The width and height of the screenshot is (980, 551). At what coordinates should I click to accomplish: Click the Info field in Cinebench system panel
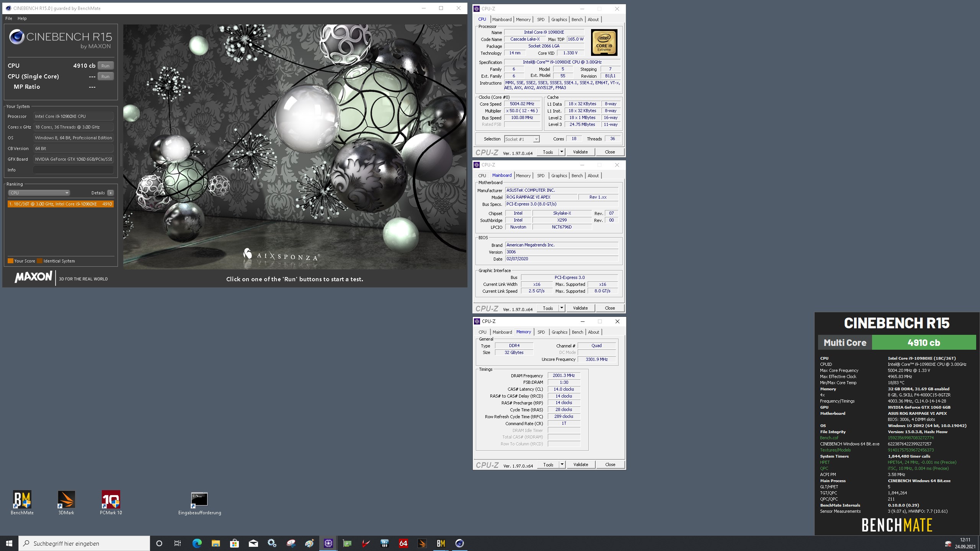click(x=73, y=170)
